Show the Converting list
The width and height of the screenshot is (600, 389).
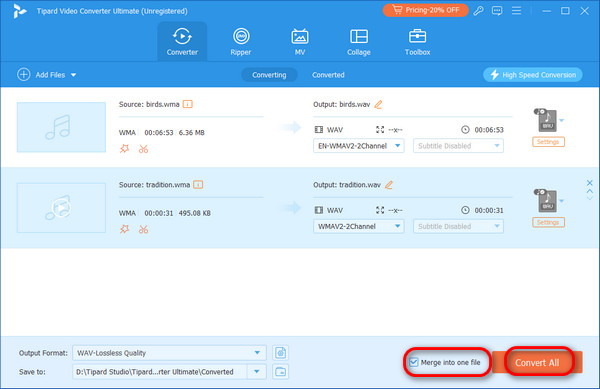[269, 75]
